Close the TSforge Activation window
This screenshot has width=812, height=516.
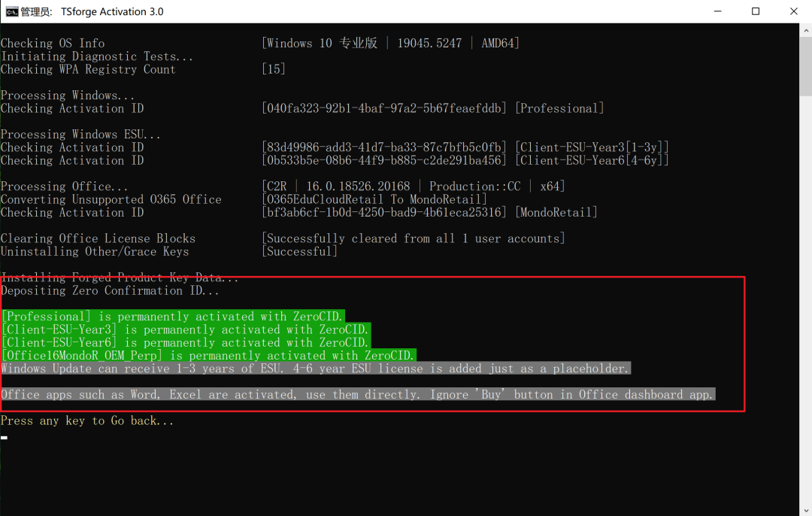click(793, 11)
